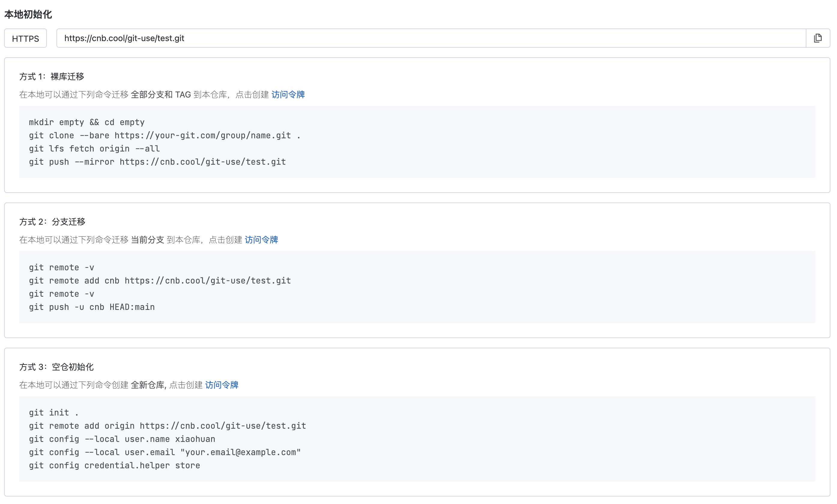Click the 'git lfs fetch origin --all' line
The height and width of the screenshot is (504, 837).
pos(94,149)
